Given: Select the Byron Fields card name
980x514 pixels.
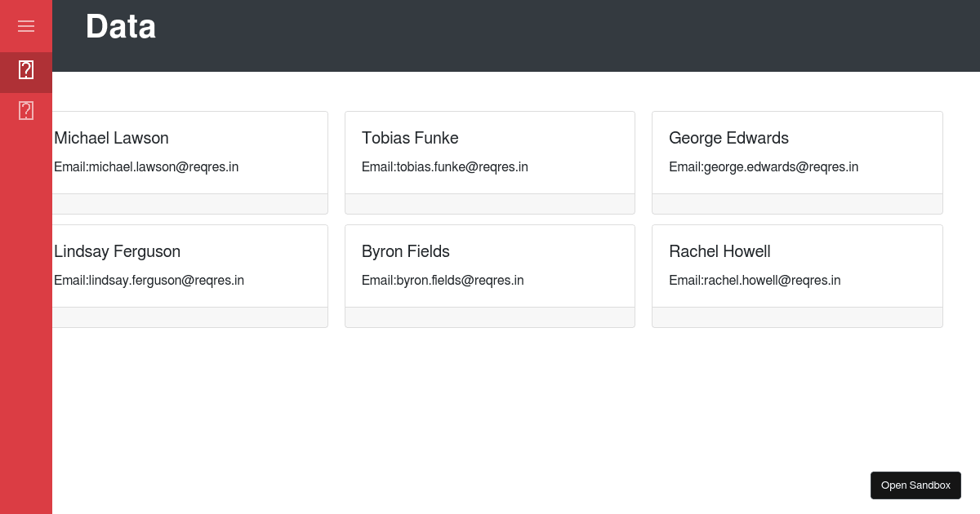Looking at the screenshot, I should (406, 251).
